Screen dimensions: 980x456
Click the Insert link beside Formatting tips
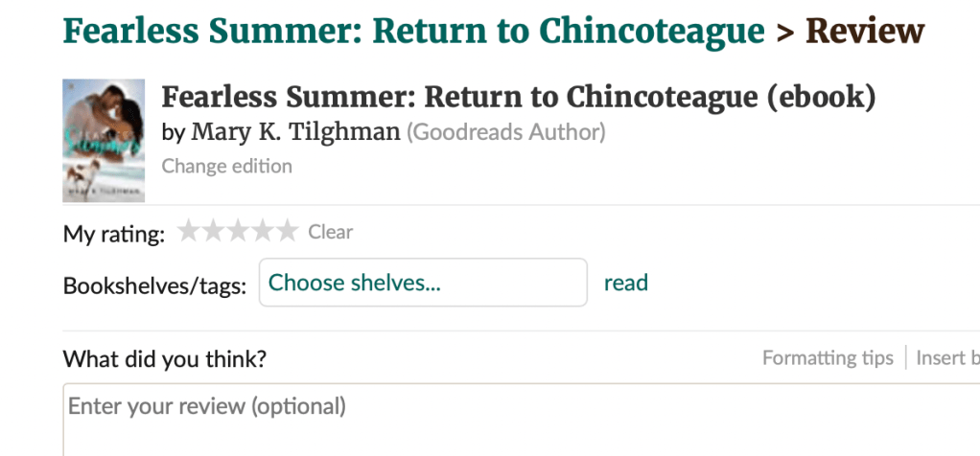click(947, 357)
